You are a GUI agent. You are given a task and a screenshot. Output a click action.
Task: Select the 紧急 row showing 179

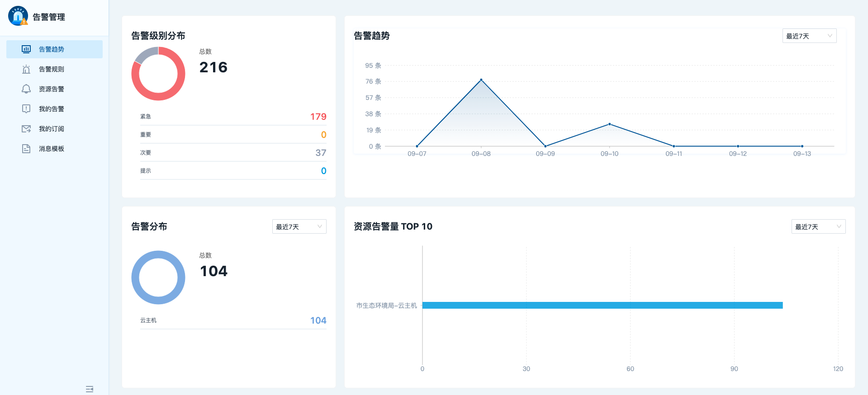(x=233, y=117)
